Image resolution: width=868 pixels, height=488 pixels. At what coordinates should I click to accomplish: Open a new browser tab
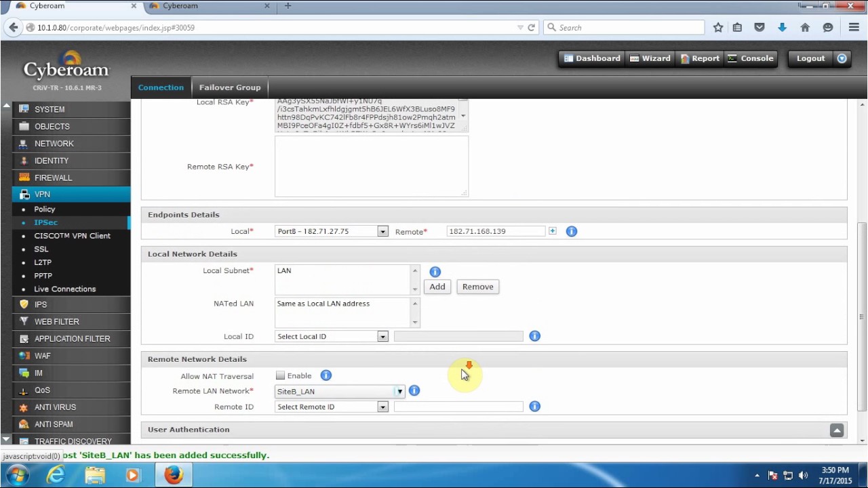[x=288, y=6]
